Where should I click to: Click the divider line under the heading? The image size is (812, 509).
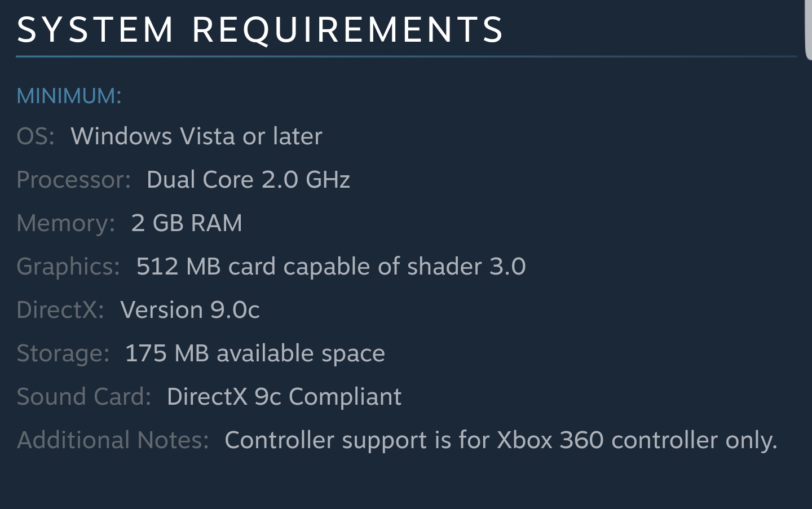tap(406, 56)
